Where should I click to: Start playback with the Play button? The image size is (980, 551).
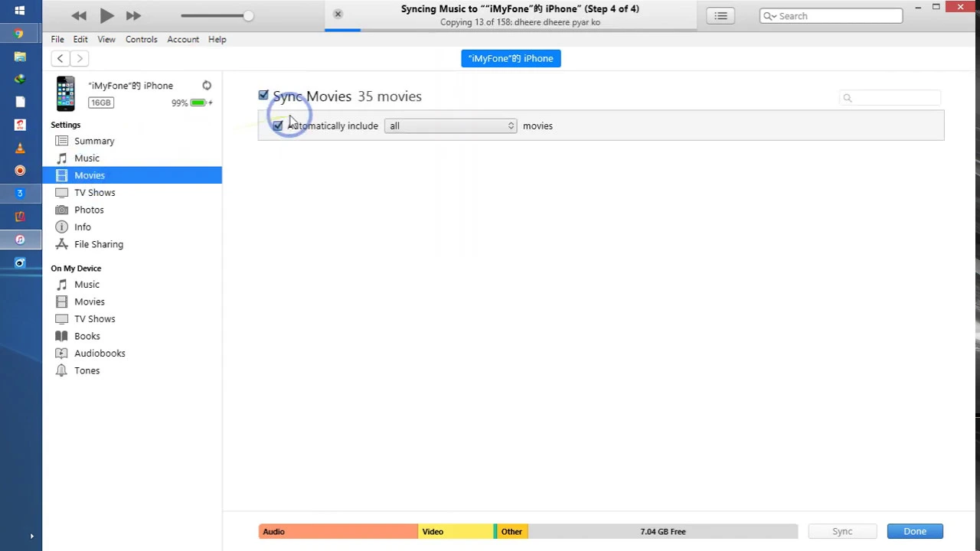106,15
